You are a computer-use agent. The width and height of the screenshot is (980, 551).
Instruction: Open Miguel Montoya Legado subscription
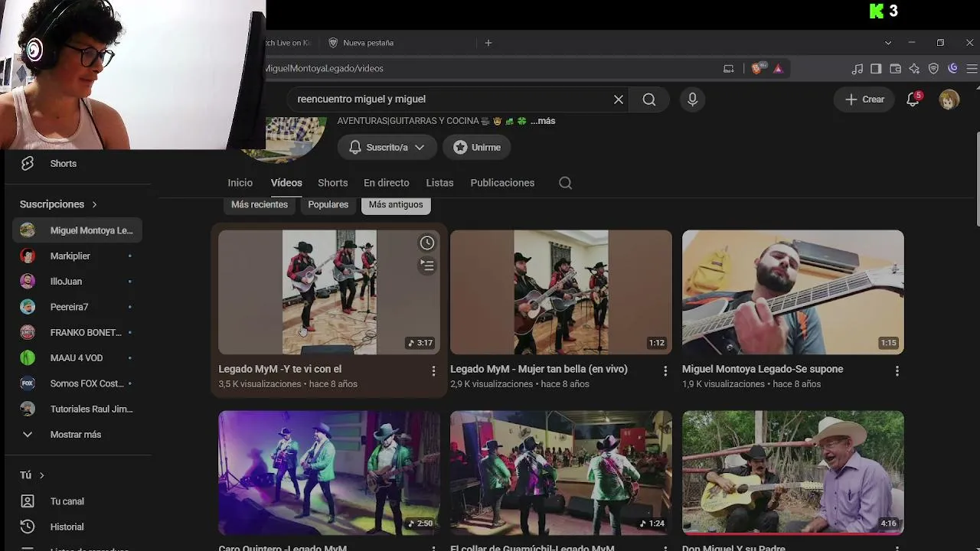pyautogui.click(x=77, y=230)
